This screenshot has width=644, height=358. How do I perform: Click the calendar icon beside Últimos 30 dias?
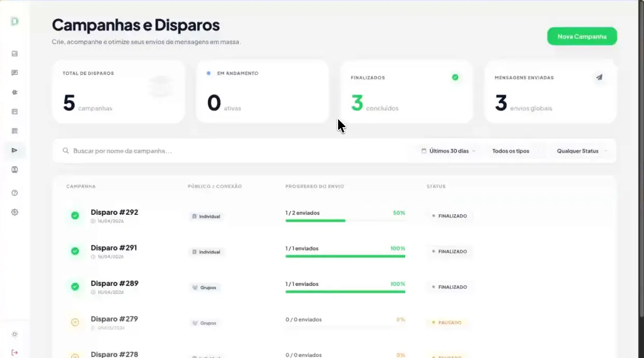pos(424,151)
